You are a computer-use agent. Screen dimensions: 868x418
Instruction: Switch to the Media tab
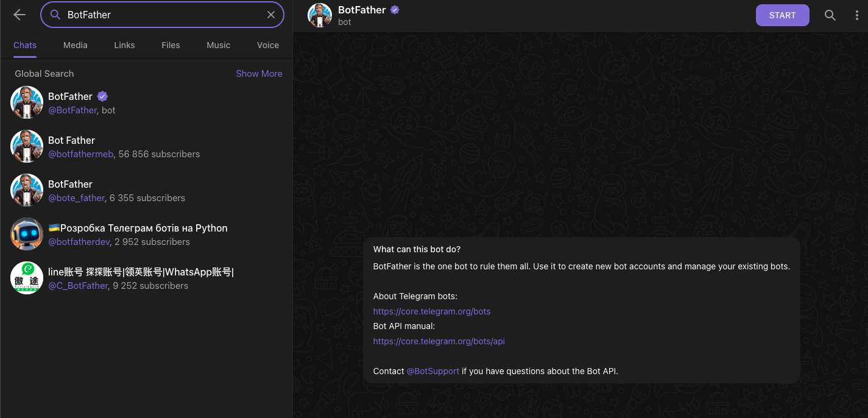(x=76, y=45)
